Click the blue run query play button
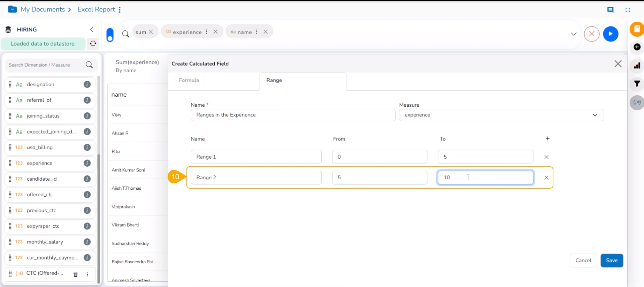Screen dimensions: 644x287 click(611, 34)
